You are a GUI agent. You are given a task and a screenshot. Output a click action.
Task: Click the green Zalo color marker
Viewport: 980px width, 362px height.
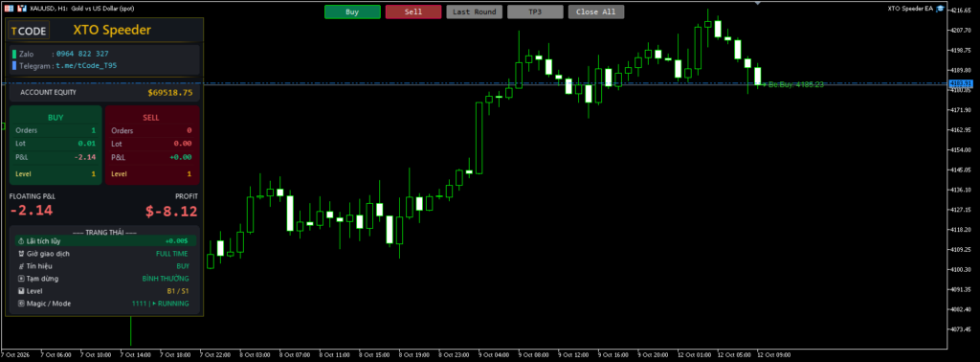click(x=14, y=54)
